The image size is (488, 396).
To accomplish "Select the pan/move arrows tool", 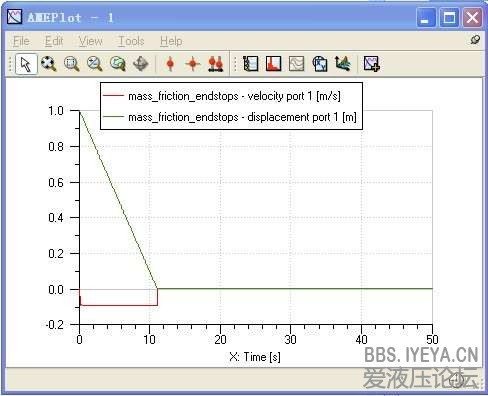I will click(141, 64).
